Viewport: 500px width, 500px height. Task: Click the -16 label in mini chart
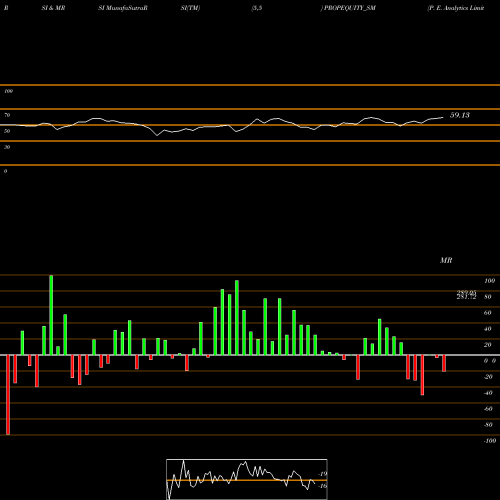(323, 486)
